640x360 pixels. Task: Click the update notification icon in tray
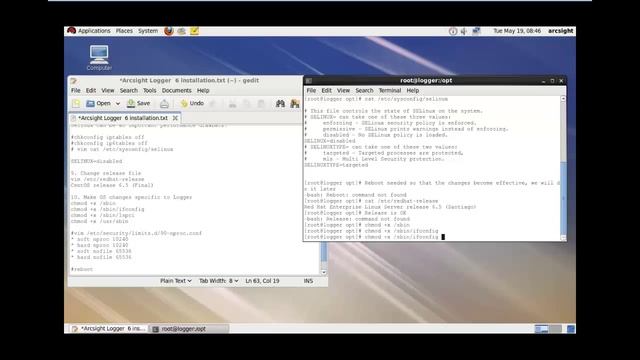[453, 31]
